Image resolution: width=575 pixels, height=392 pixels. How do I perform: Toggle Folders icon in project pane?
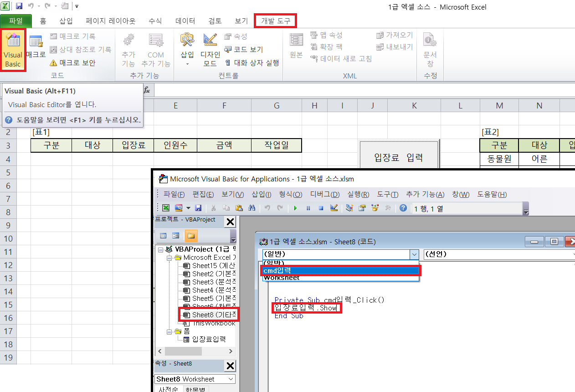click(190, 236)
